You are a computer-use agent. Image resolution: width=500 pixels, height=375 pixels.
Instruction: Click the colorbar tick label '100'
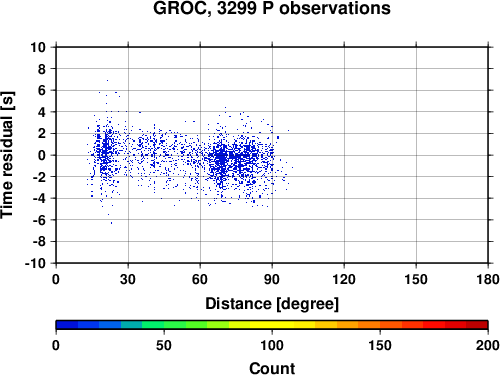272,346
